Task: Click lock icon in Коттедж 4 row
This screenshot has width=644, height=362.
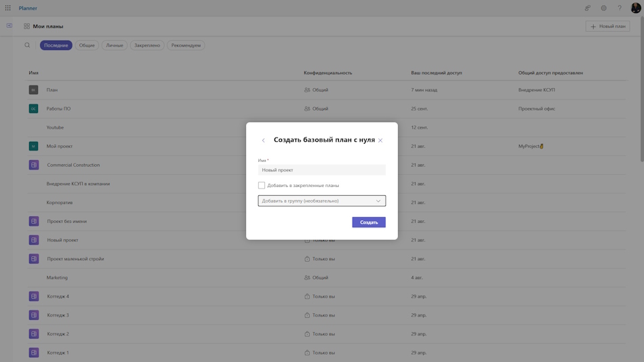Action: 307,296
